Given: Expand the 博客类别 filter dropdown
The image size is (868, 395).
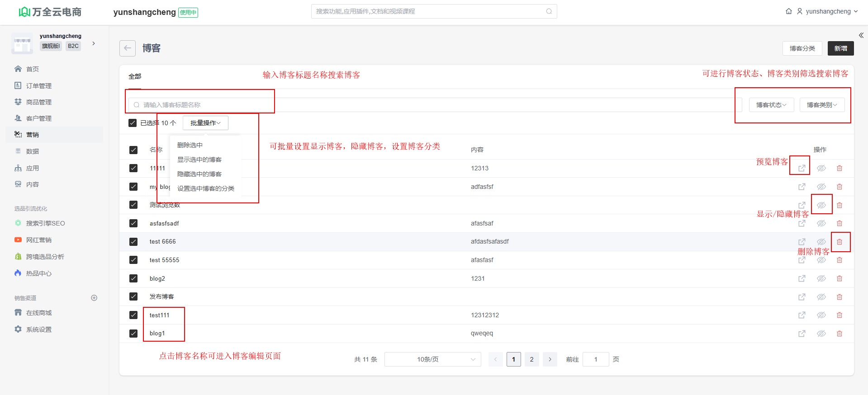Looking at the screenshot, I should tap(822, 105).
